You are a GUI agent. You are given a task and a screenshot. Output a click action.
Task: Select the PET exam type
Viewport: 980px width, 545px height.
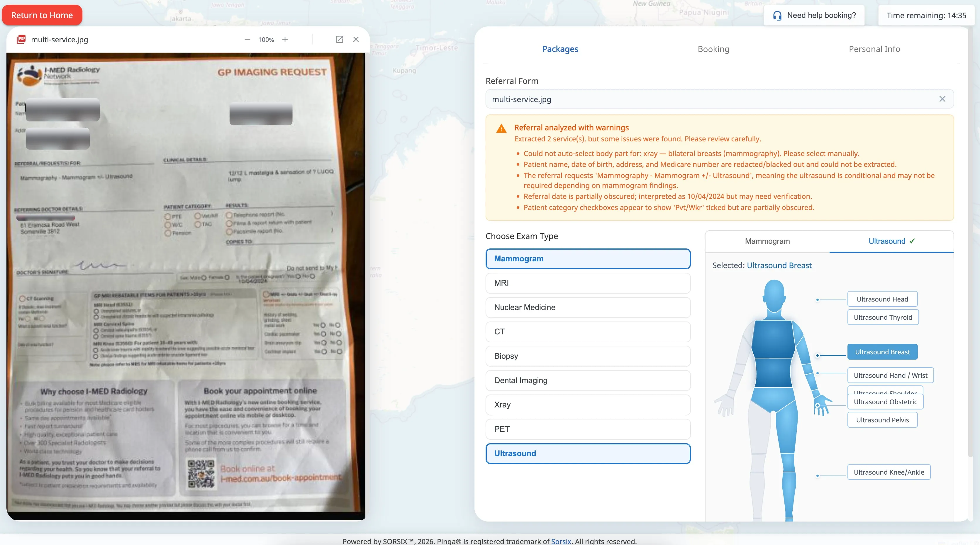pos(588,429)
